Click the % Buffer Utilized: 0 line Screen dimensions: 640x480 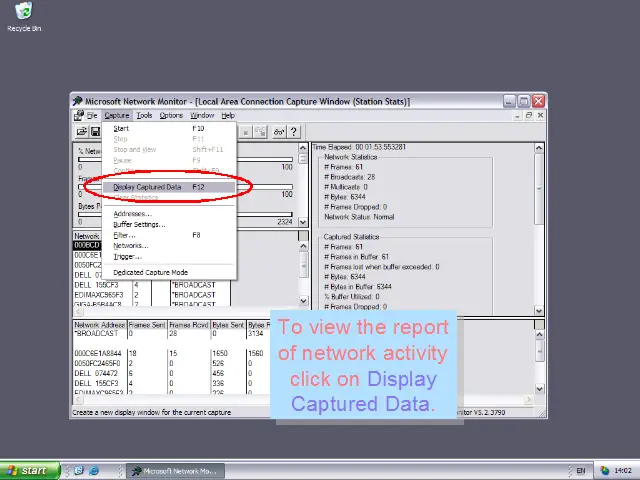click(351, 297)
